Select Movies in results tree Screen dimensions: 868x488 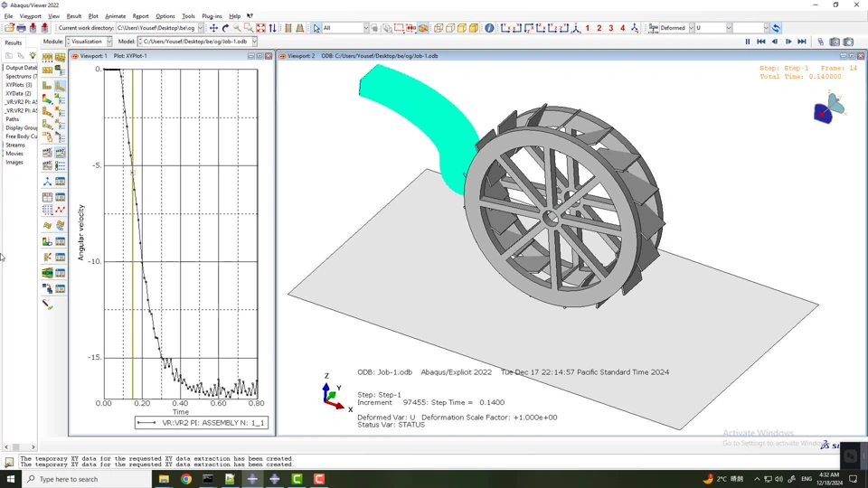tap(14, 154)
